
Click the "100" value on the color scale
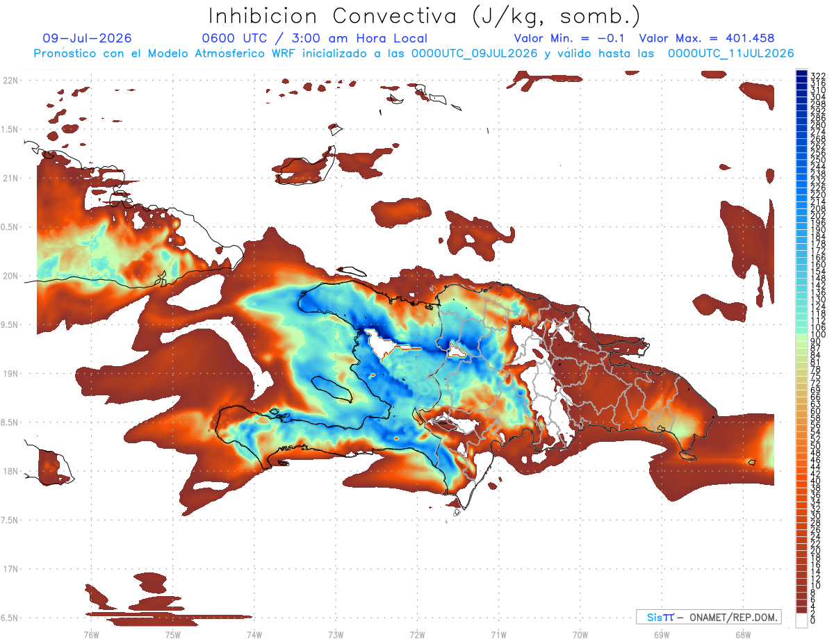818,335
